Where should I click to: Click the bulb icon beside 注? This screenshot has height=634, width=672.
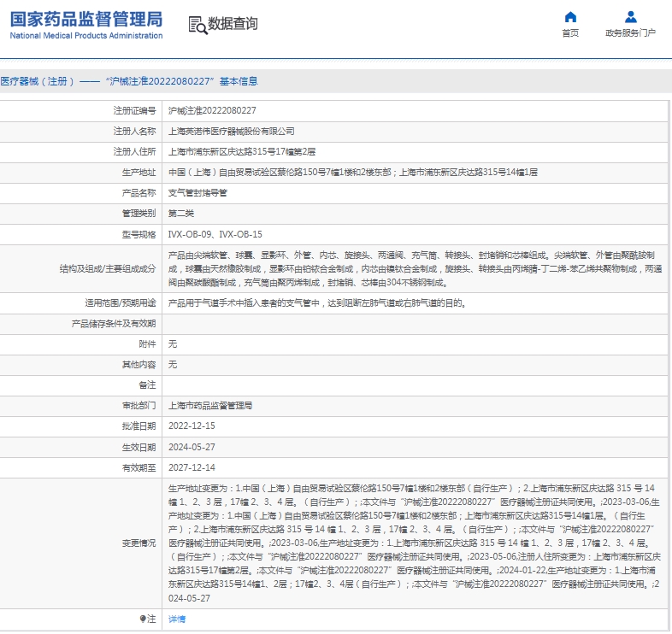[143, 619]
